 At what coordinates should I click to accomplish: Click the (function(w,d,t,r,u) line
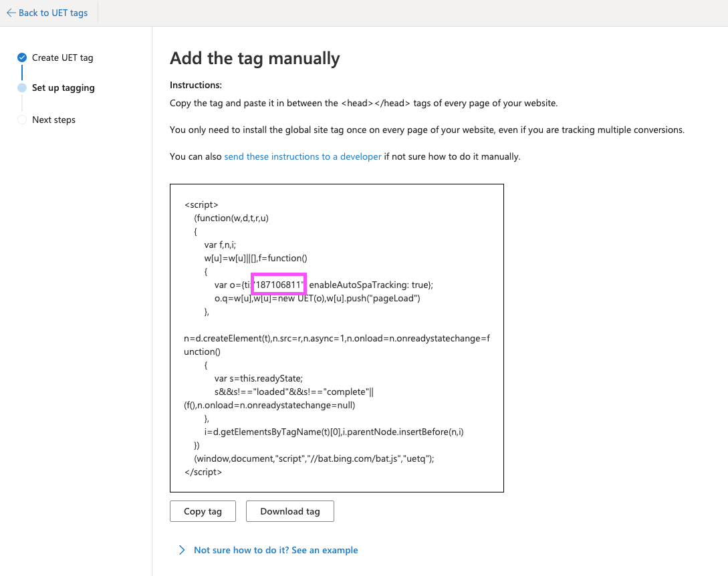[231, 218]
